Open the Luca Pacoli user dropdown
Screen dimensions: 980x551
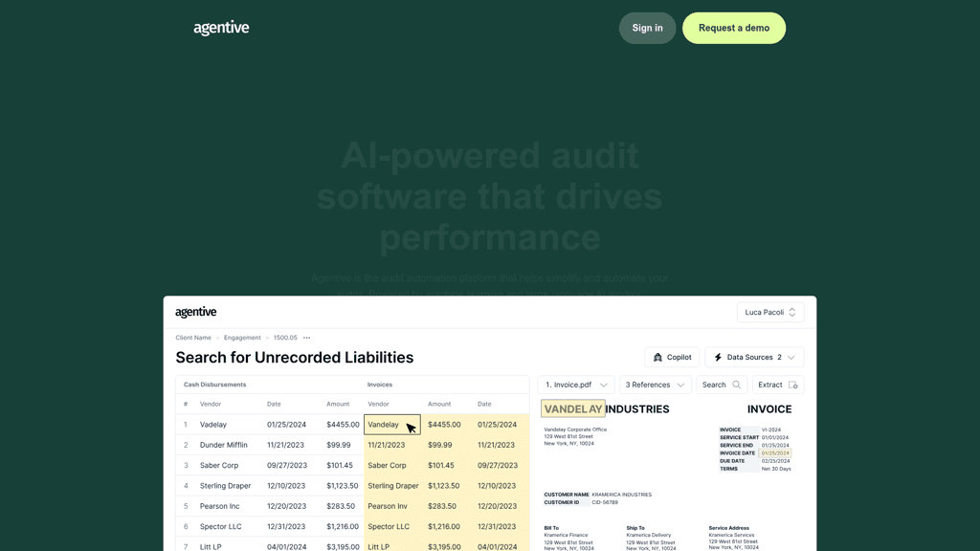coord(770,312)
